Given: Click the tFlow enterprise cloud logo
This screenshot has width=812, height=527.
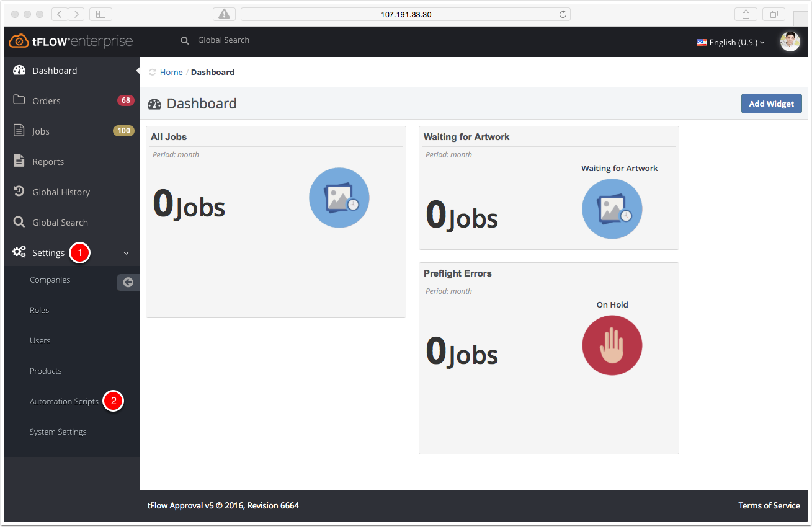Looking at the screenshot, I should [x=71, y=42].
